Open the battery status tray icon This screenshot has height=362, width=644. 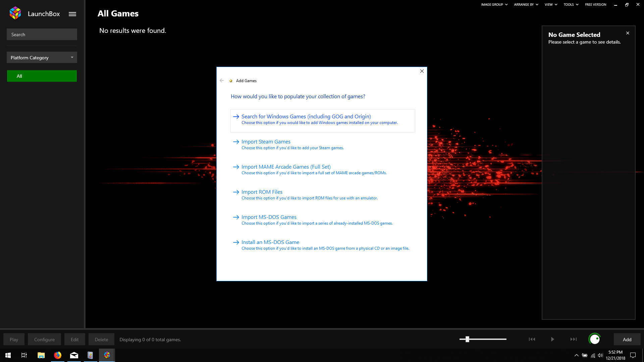(x=585, y=355)
